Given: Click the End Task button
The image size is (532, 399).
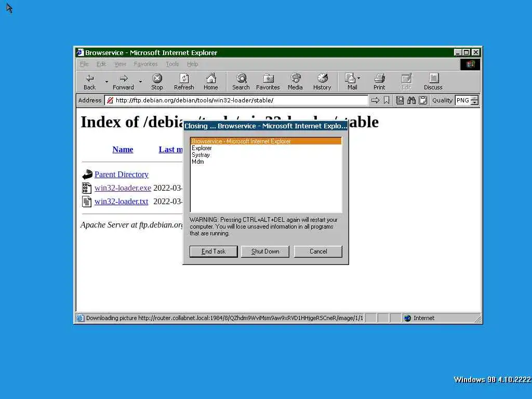Looking at the screenshot, I should pyautogui.click(x=214, y=251).
